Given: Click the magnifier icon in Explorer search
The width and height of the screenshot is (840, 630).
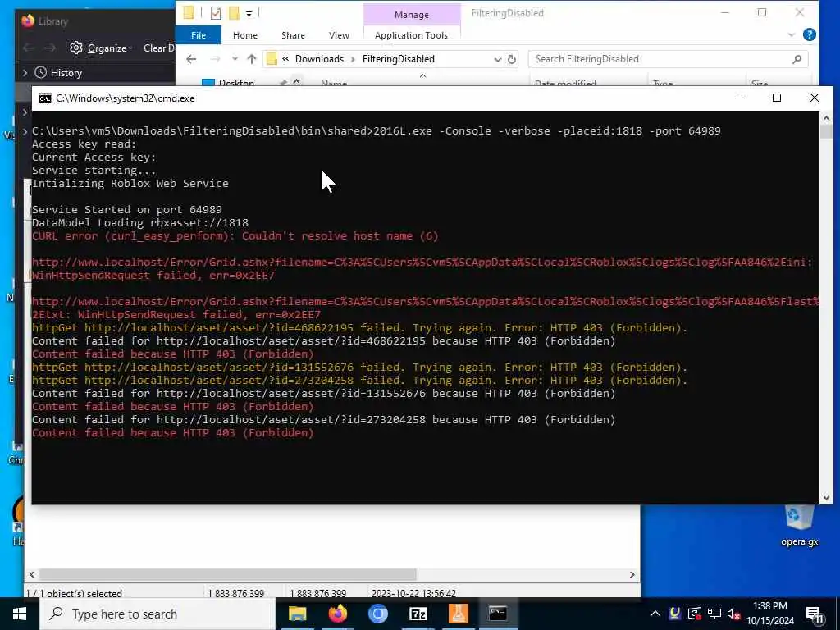Looking at the screenshot, I should (797, 59).
